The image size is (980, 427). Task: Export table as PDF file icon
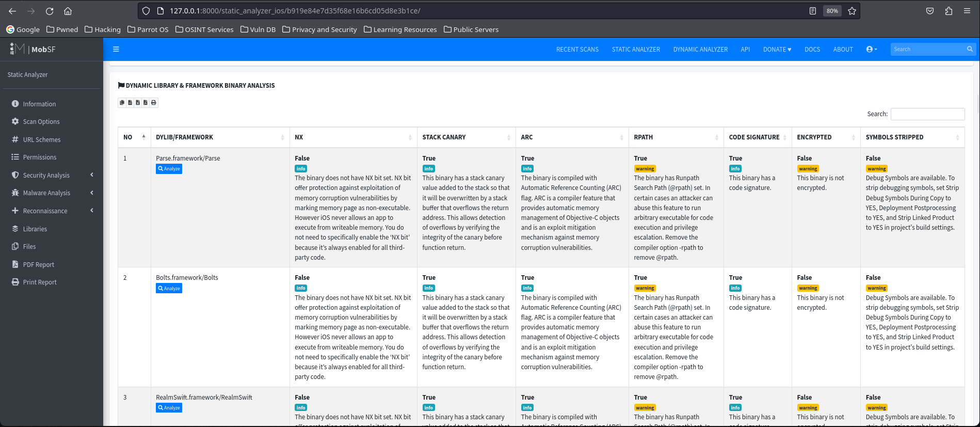pos(146,103)
